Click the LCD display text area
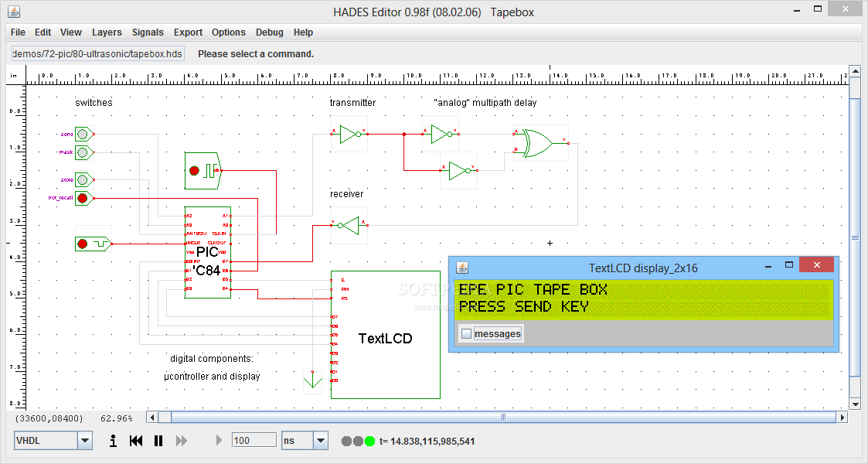Screen dimensions: 868x464 coord(644,299)
